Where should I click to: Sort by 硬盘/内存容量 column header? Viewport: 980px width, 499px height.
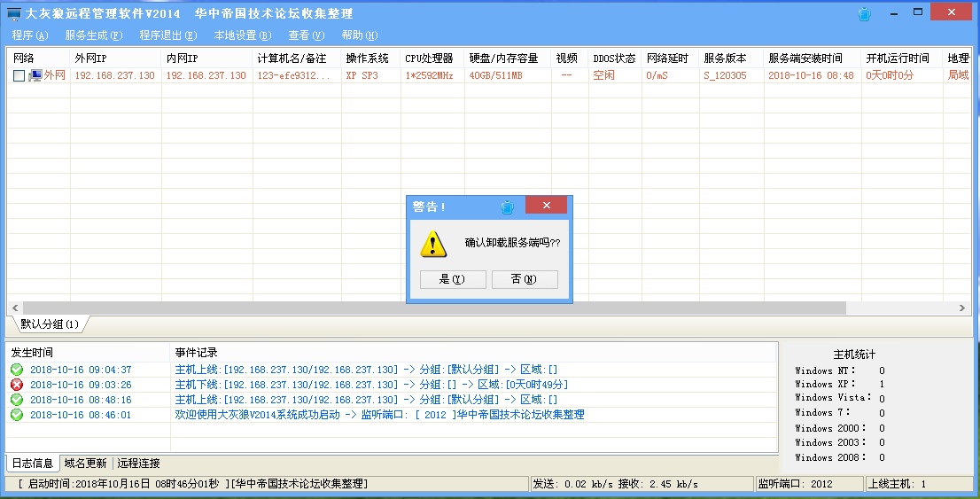click(508, 58)
